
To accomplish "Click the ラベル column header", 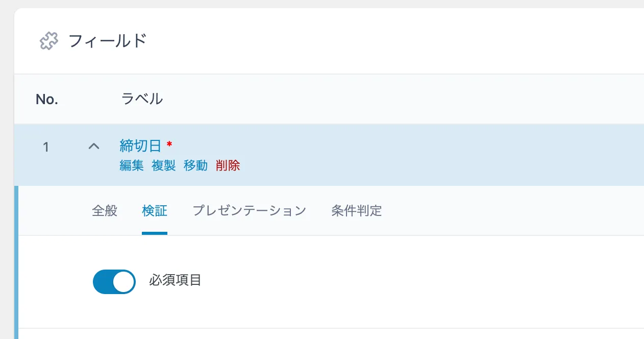I will (x=142, y=99).
